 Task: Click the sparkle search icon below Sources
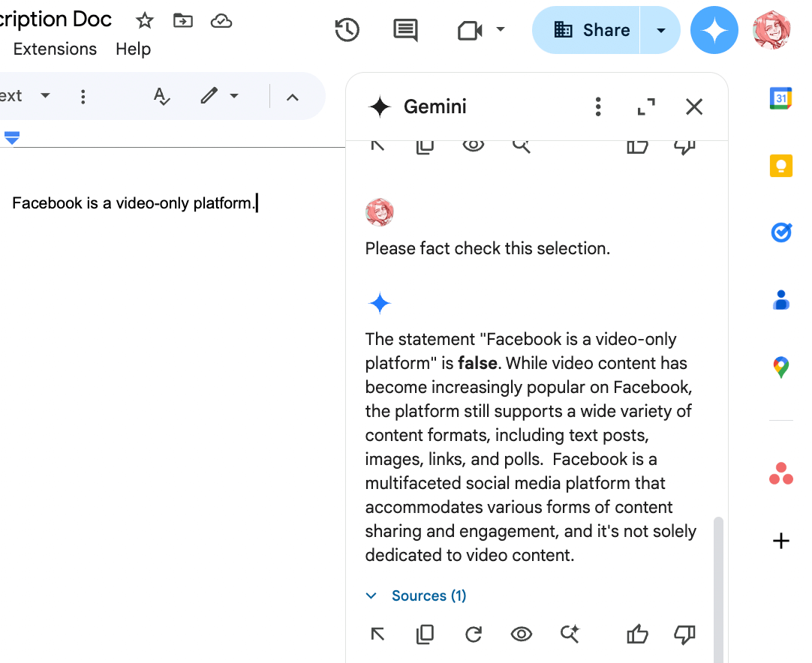pos(570,634)
